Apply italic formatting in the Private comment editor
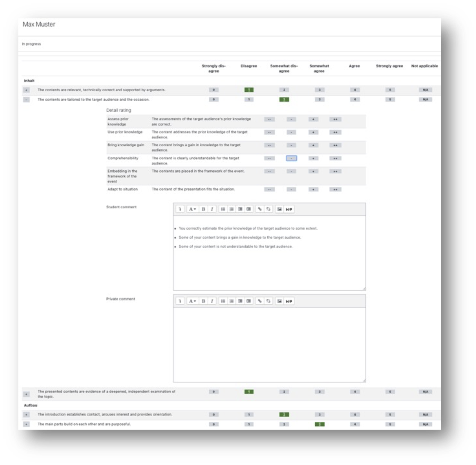476x465 pixels. tap(211, 302)
